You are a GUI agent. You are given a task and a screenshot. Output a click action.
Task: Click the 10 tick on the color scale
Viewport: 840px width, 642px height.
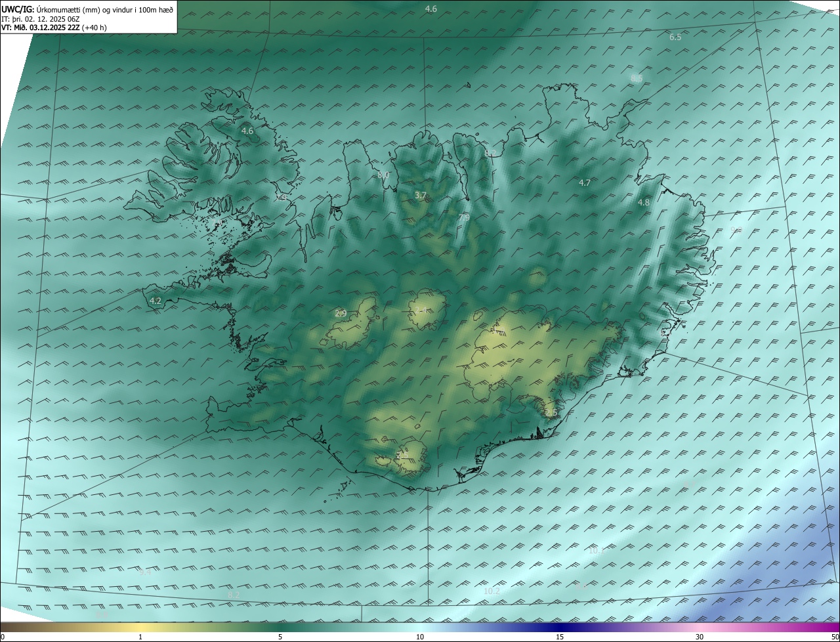420,637
